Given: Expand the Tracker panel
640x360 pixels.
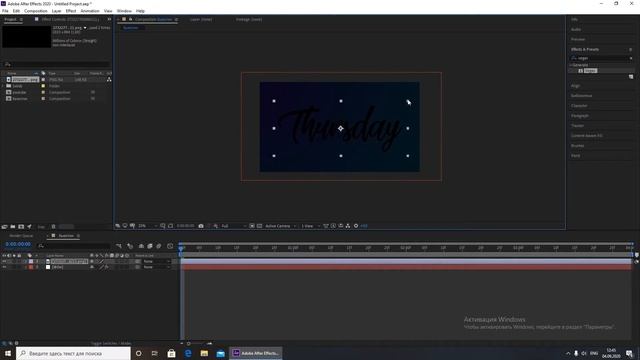Looking at the screenshot, I should coord(578,126).
